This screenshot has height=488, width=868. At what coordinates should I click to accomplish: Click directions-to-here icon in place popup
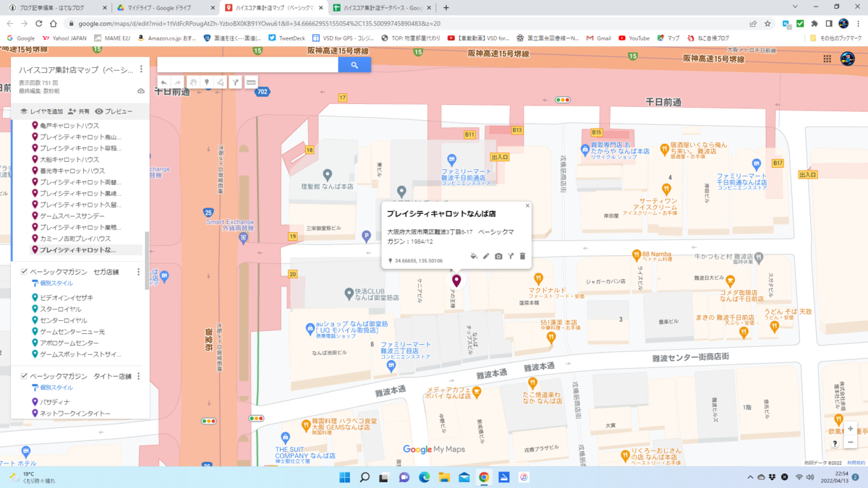point(511,256)
